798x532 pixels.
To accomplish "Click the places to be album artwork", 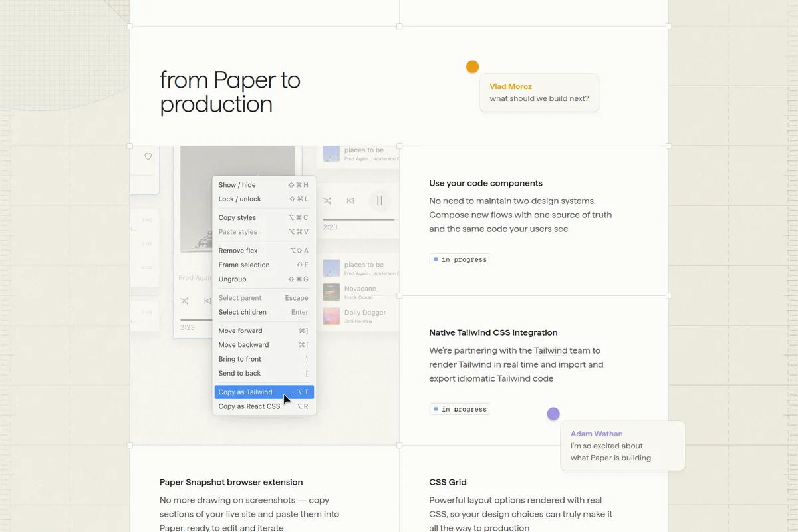I will pos(331,267).
